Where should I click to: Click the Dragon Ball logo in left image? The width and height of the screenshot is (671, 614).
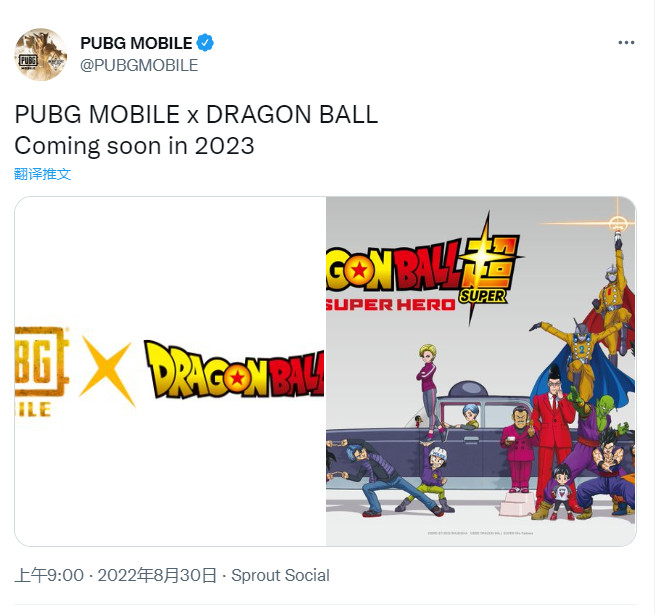pyautogui.click(x=235, y=370)
